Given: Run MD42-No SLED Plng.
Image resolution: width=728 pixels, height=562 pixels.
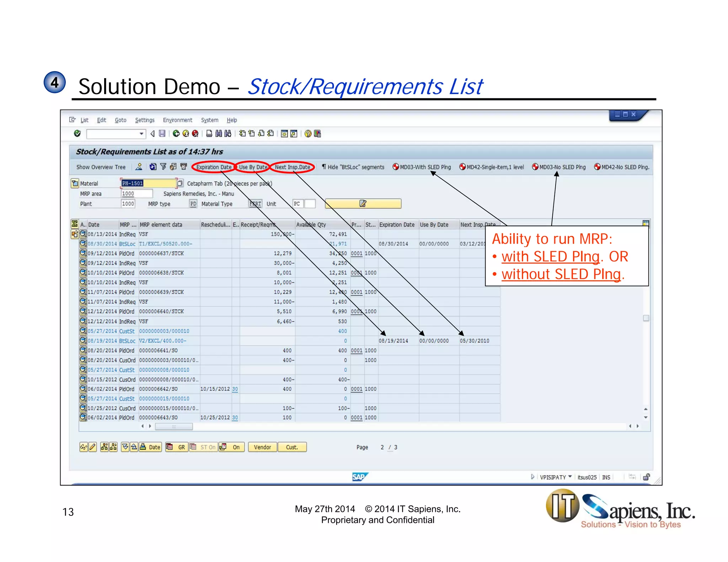Looking at the screenshot, I should 622,167.
